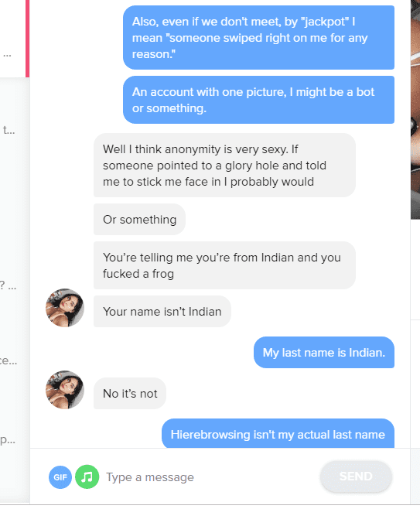420x509 pixels.
Task: Click the "jackpot" explanation message bubble
Action: tap(258, 38)
